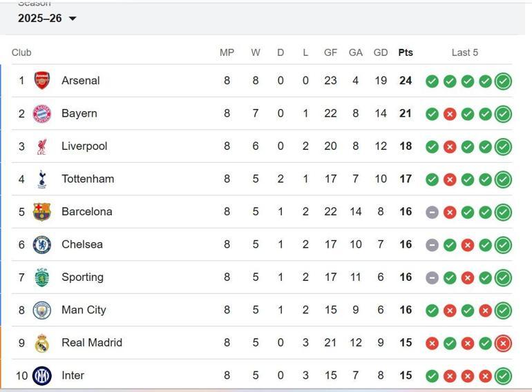This screenshot has height=392, width=532.
Task: Click Arsenal's most recent circled win indicator
Action: (503, 81)
